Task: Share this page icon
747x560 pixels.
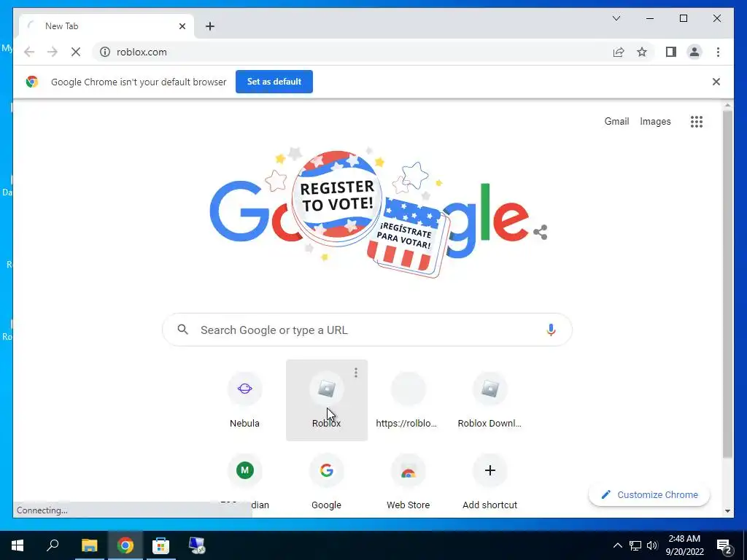Action: coord(619,52)
